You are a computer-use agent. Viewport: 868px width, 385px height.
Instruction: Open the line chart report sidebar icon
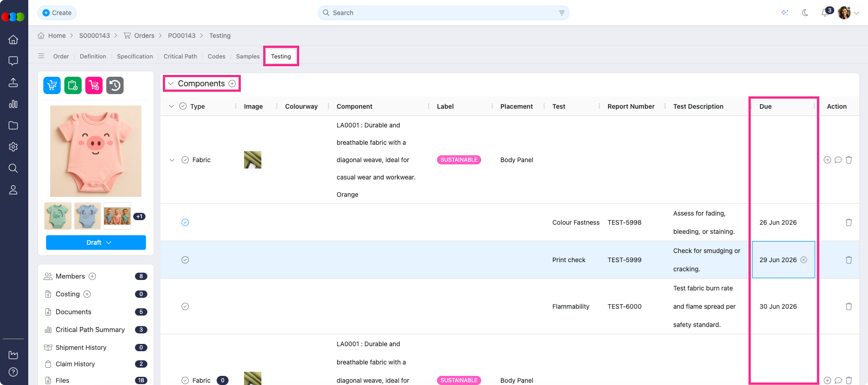[x=13, y=355]
